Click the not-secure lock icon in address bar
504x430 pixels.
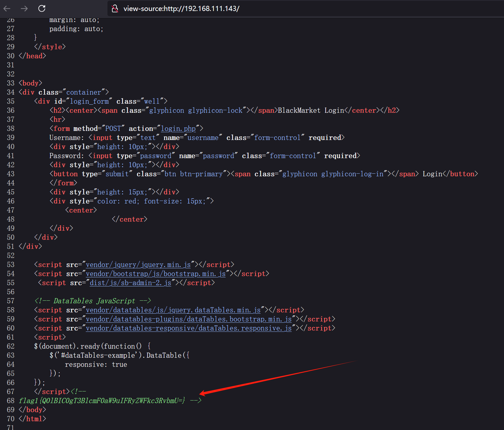coord(115,8)
